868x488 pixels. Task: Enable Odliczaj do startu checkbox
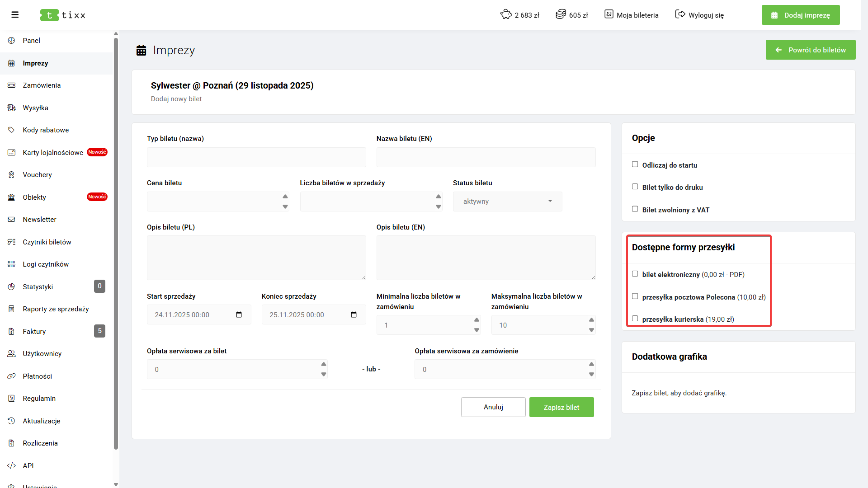click(635, 164)
